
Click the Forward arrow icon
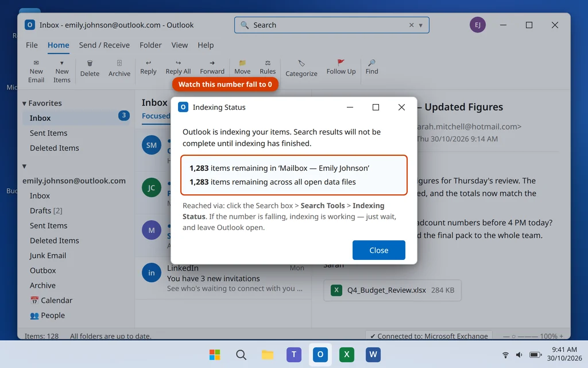pyautogui.click(x=212, y=63)
